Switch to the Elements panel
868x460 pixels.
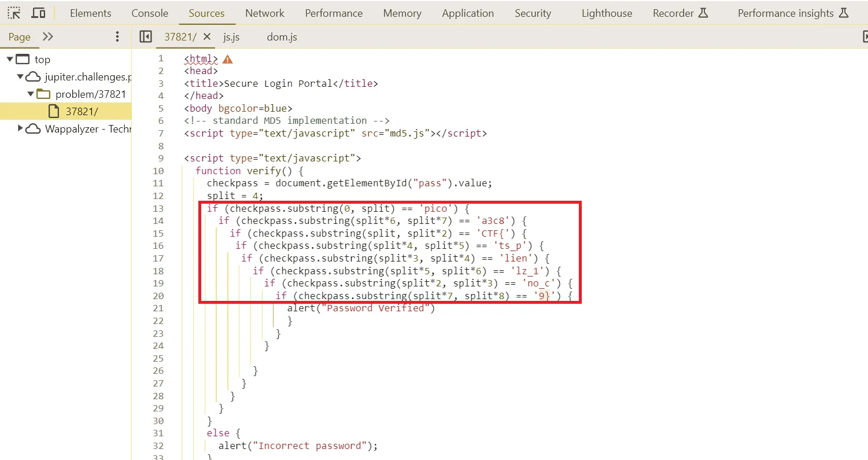91,13
